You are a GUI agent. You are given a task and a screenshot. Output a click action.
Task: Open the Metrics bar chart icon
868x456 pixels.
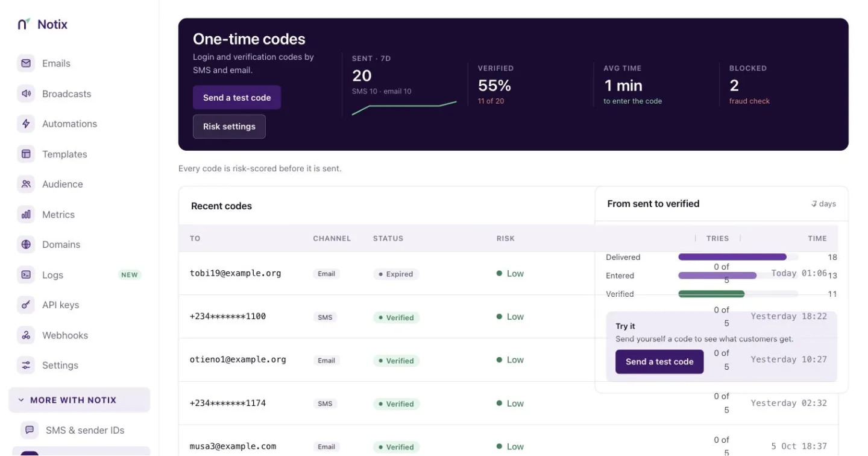click(26, 214)
